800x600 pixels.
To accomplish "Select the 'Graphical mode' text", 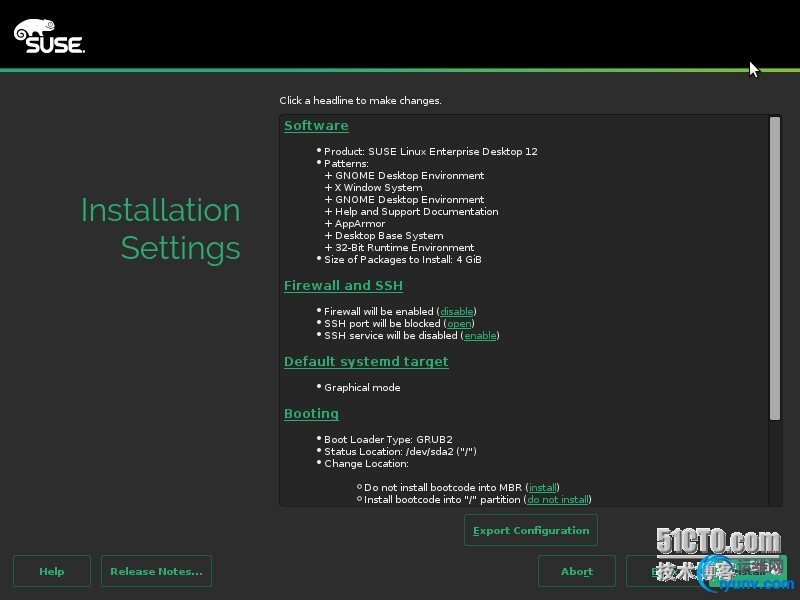I will point(362,388).
